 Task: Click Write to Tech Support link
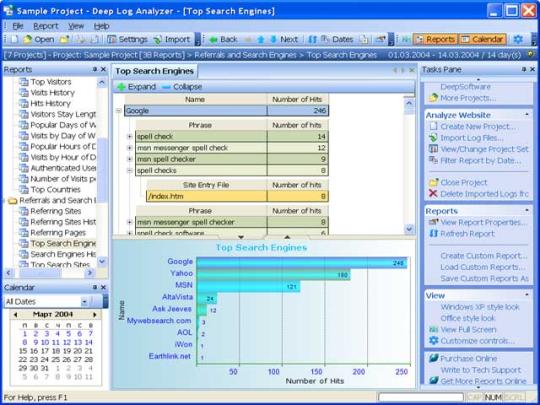(481, 370)
